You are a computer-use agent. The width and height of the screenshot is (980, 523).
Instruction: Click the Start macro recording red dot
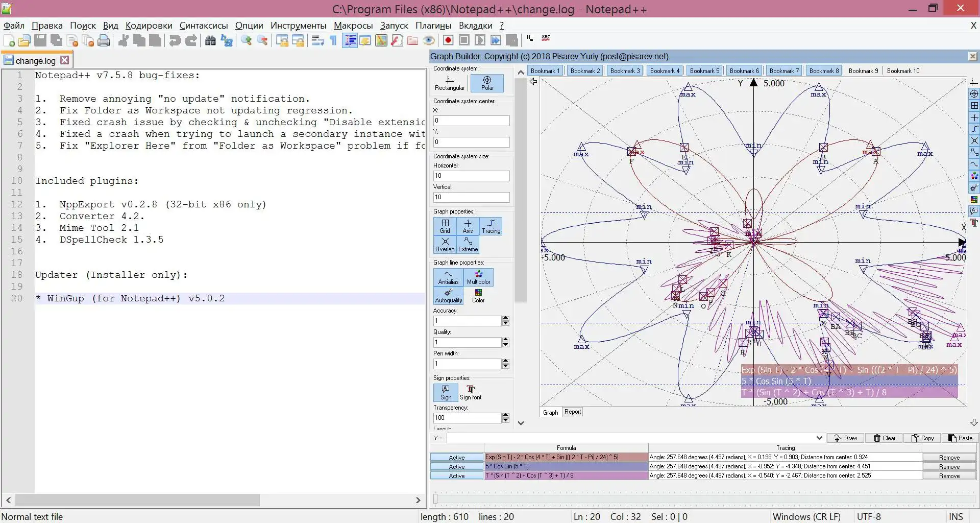pos(448,40)
